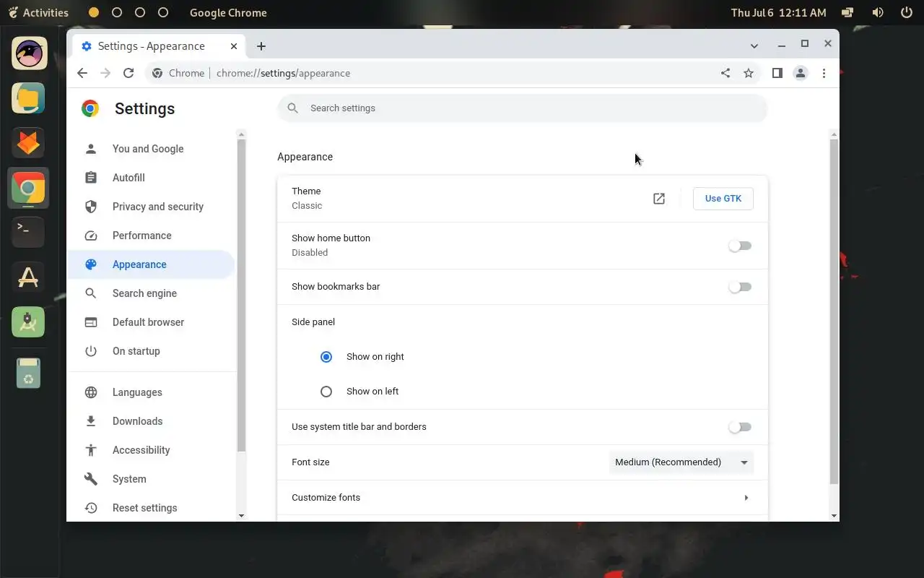Open Trash in the dock
The image size is (924, 578).
(29, 373)
